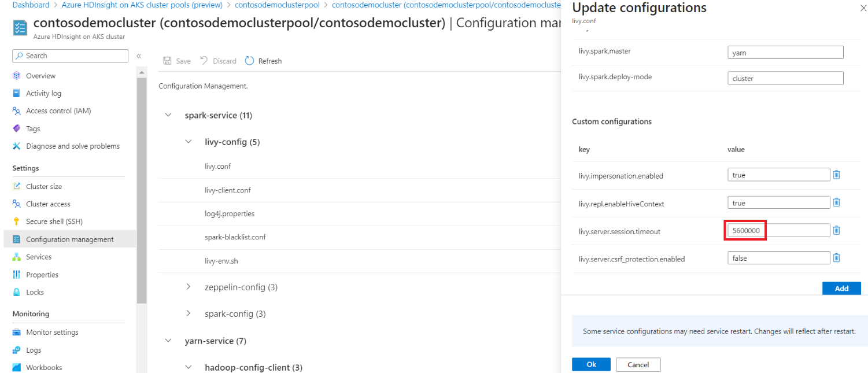Open the livy-client.conf file
Screen dimensions: 868x373
point(227,190)
